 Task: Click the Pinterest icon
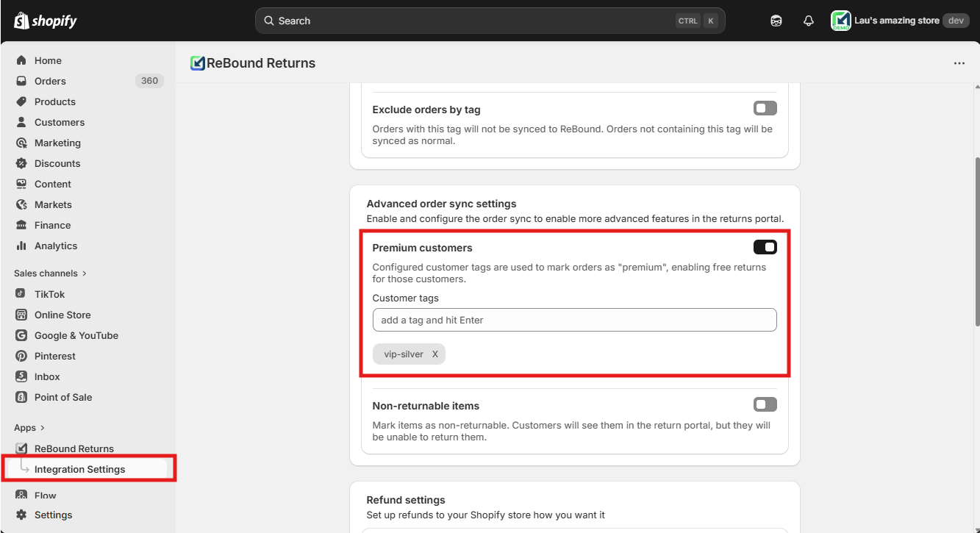21,356
